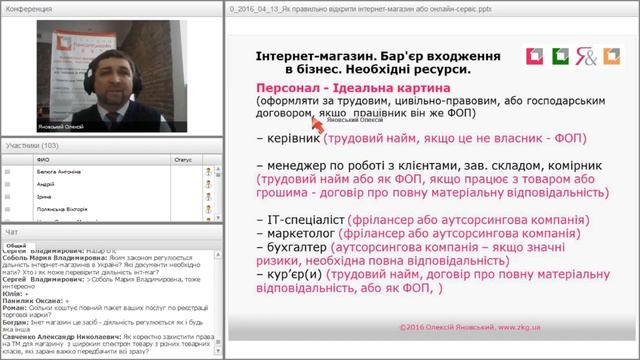Click the slide title 'Інтернет-магазин. Бар'єр входження'
This screenshot has width=640, height=360.
tap(378, 56)
